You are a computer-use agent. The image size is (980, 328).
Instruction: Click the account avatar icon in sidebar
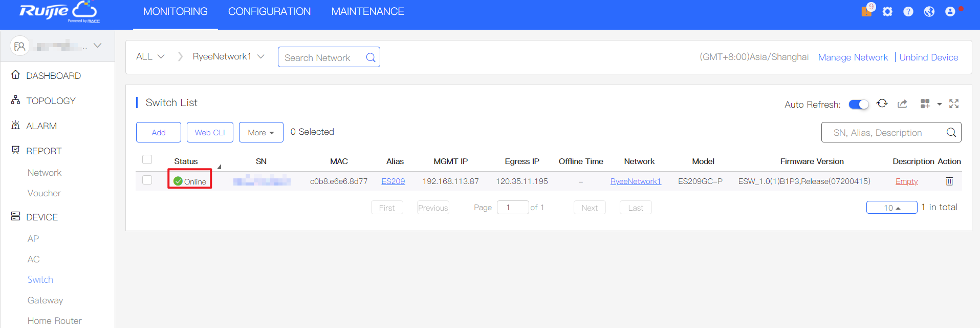19,46
